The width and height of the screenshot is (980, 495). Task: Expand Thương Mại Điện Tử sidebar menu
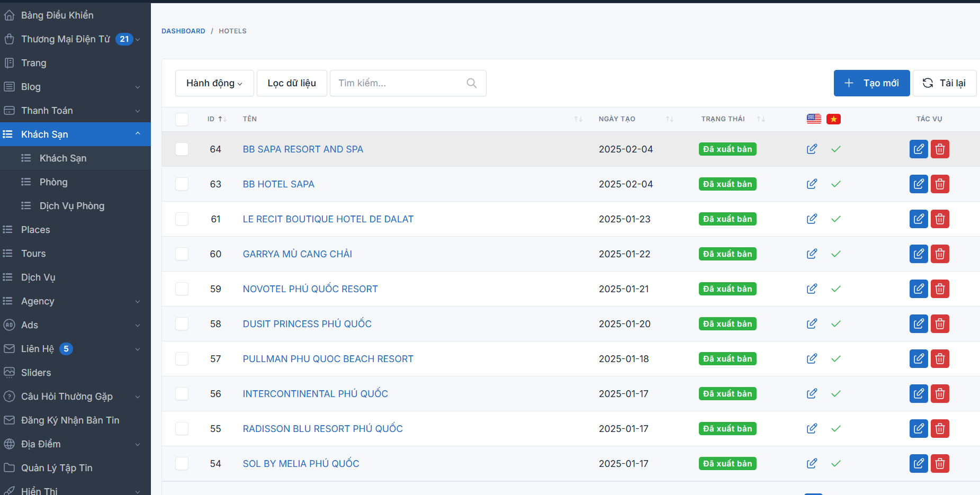click(75, 39)
